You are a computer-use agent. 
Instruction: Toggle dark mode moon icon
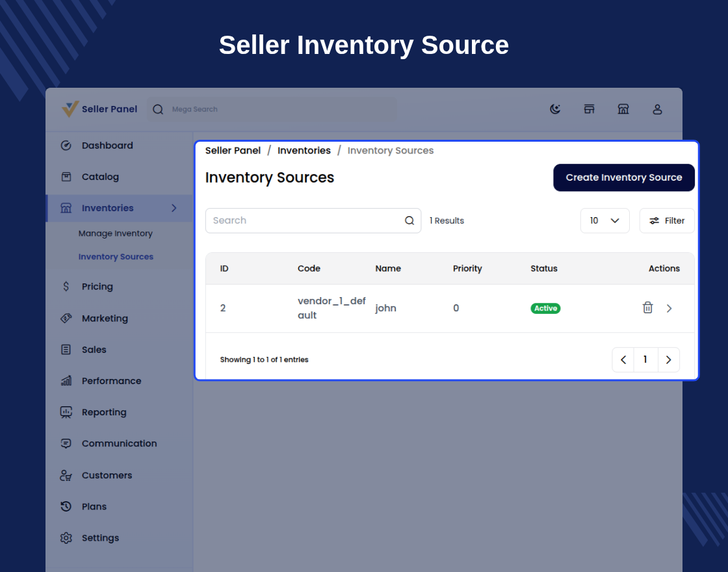(x=555, y=109)
